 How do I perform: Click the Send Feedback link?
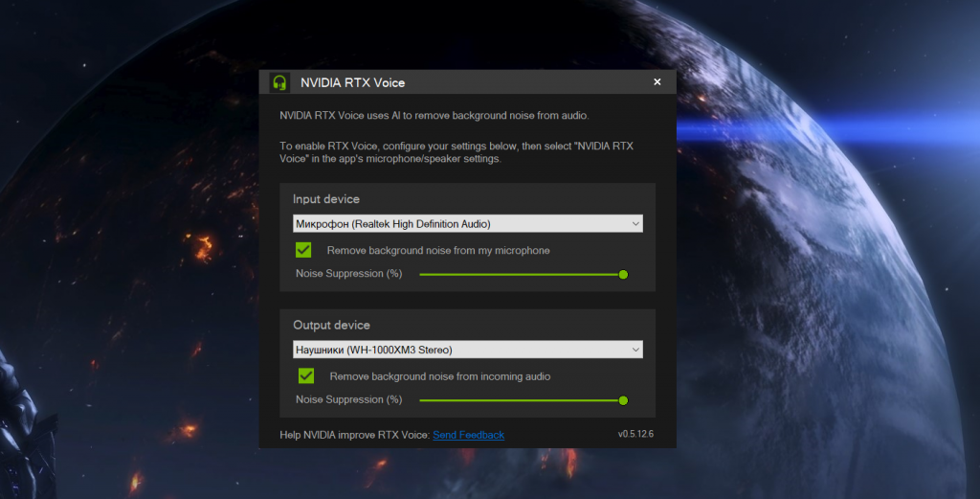point(468,435)
